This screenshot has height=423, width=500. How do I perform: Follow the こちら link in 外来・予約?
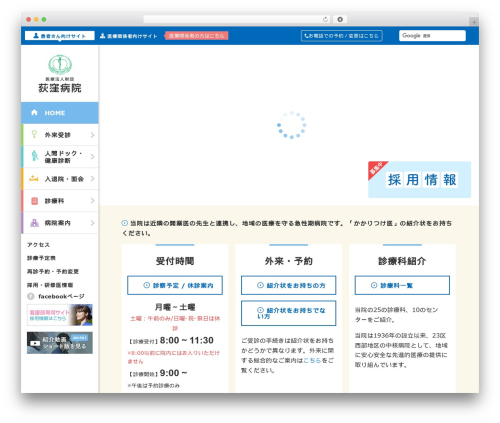click(312, 360)
